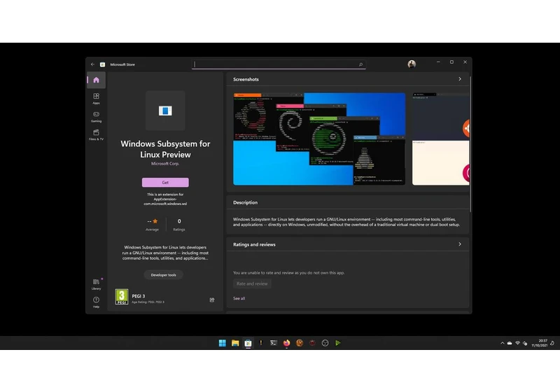
Task: Click the green play-arrow taskbar icon
Action: pyautogui.click(x=338, y=343)
